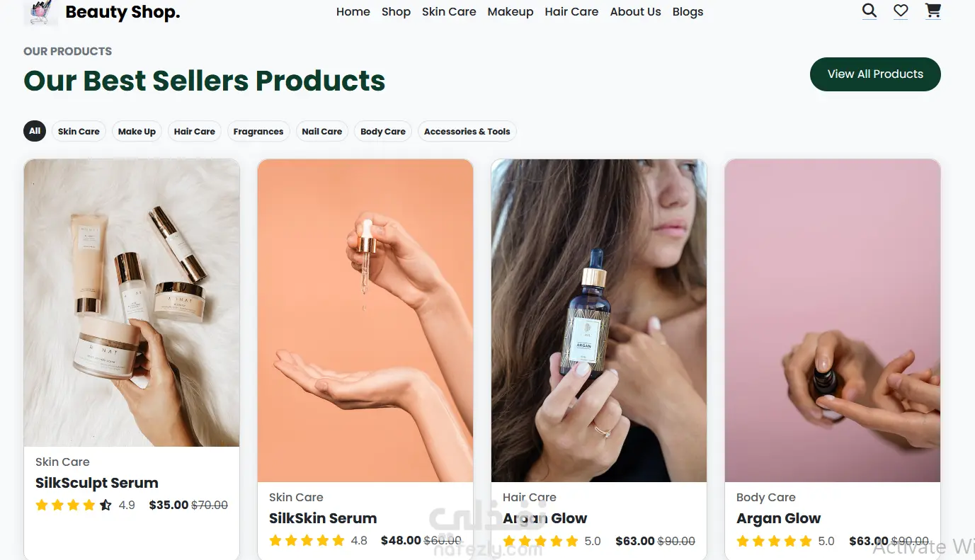Select Accessories & Tools filter
The width and height of the screenshot is (975, 560).
[467, 131]
